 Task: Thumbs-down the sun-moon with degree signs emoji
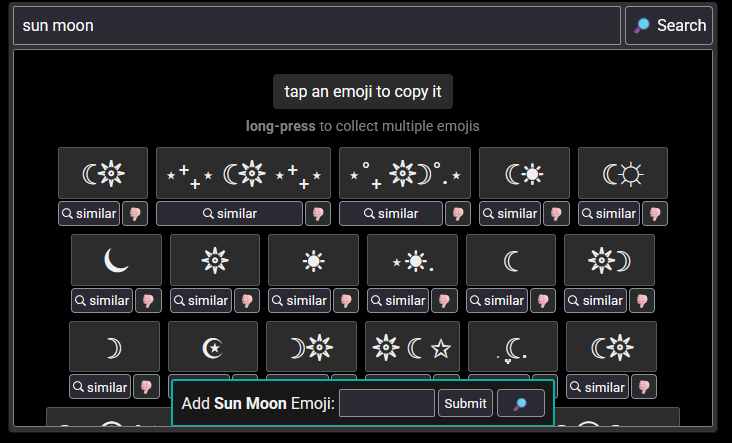458,214
